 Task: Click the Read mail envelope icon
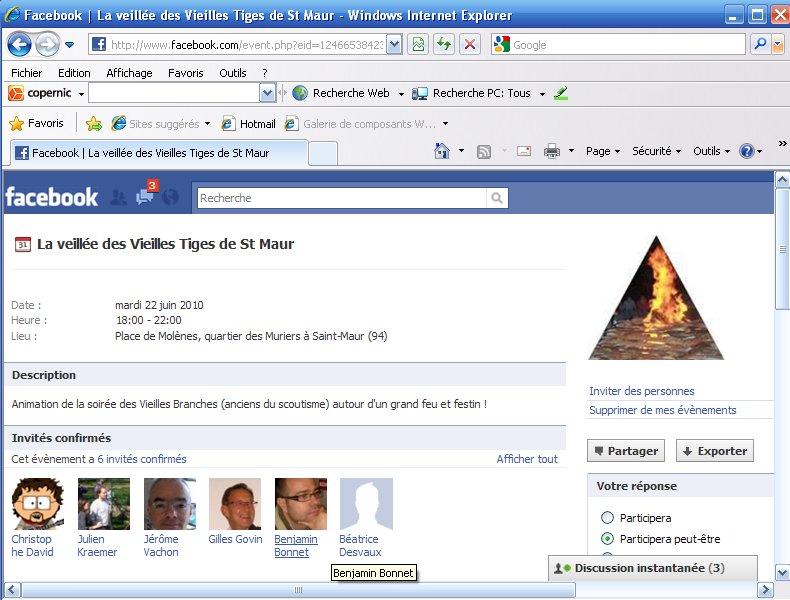[x=524, y=151]
